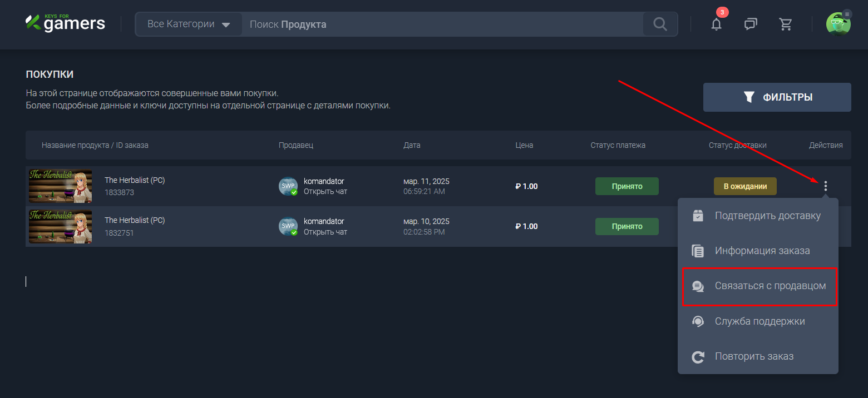The width and height of the screenshot is (868, 398).
Task: Click Открыть чат link in second order
Action: [325, 232]
